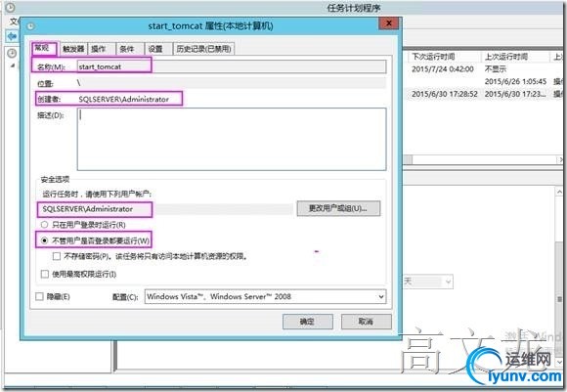The height and width of the screenshot is (392, 567).
Task: Check the 不存储密码 checkbox
Action: point(57,256)
